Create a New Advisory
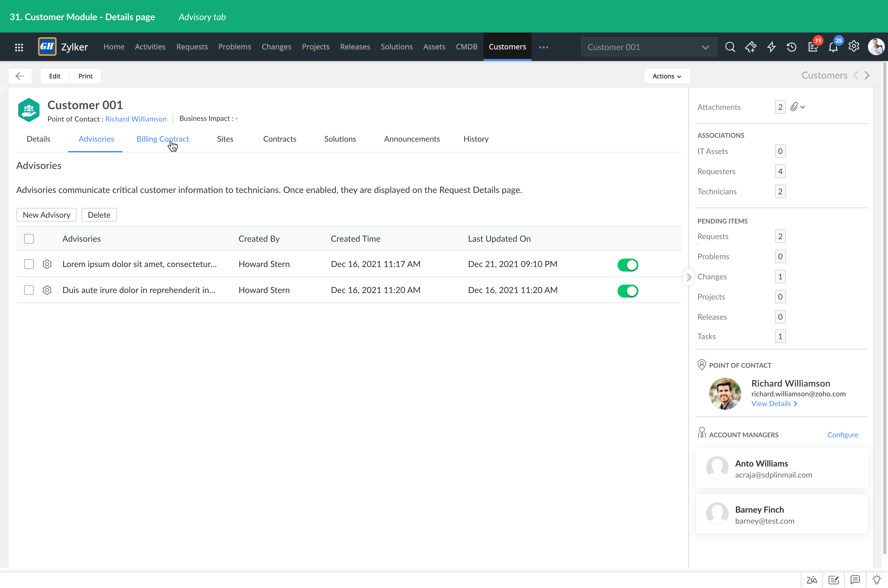The height and width of the screenshot is (588, 888). tap(46, 215)
